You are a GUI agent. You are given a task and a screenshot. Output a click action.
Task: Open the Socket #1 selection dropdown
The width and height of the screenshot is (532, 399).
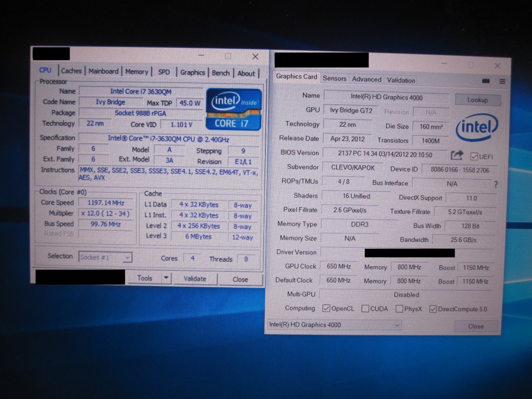pyautogui.click(x=105, y=258)
